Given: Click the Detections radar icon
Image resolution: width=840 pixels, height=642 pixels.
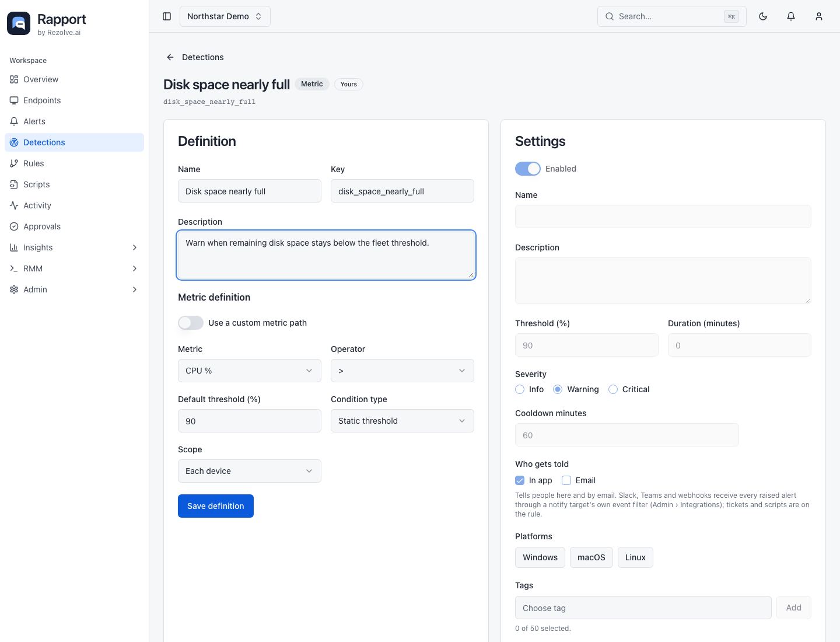Looking at the screenshot, I should click(x=14, y=142).
